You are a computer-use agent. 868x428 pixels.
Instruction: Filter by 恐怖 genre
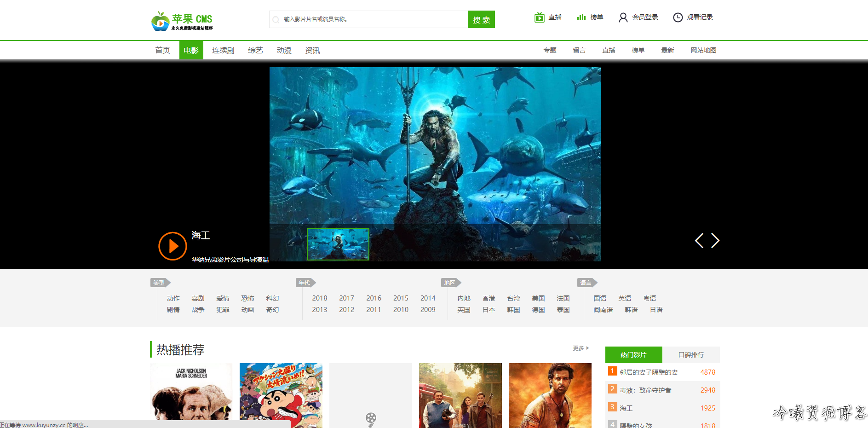(247, 298)
